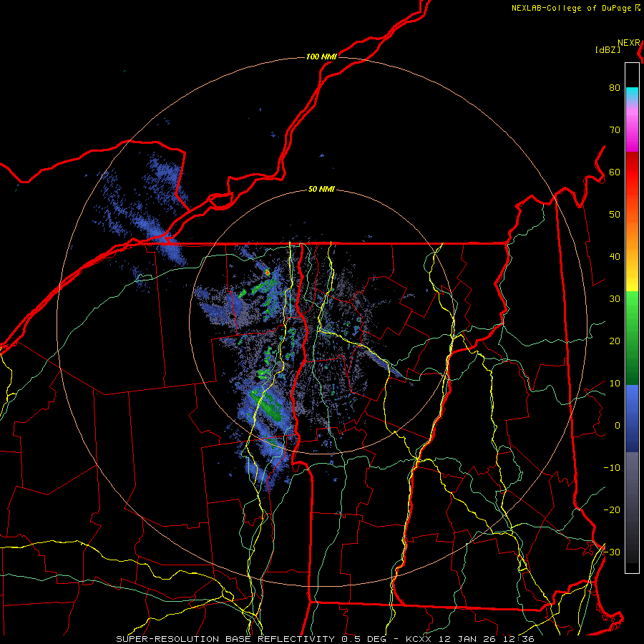The width and height of the screenshot is (644, 644).
Task: Click the 100 NMI range ring label
Action: click(x=321, y=57)
